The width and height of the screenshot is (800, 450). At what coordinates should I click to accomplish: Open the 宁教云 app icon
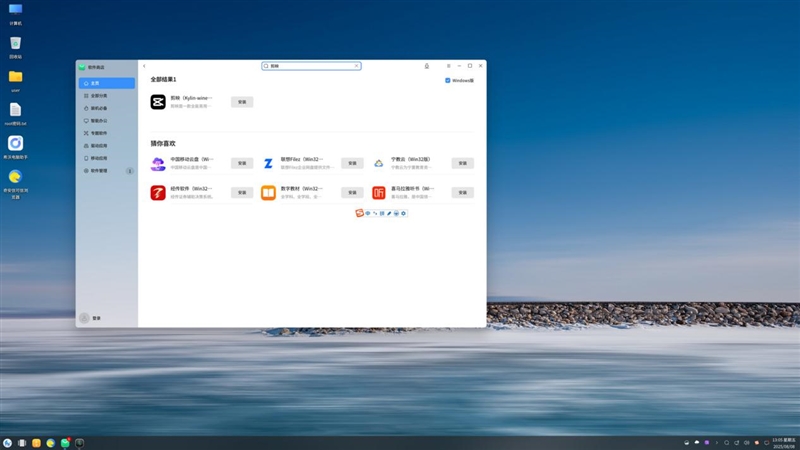(x=379, y=163)
